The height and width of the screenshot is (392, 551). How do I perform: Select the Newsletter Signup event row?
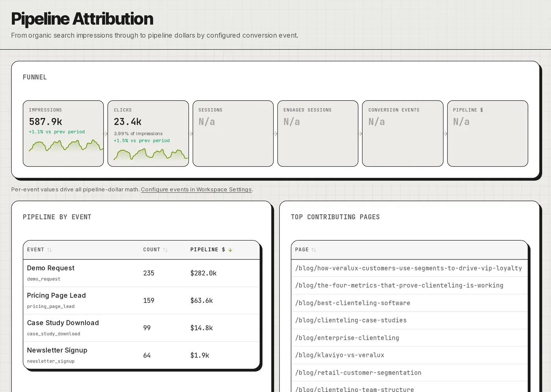coord(141,355)
